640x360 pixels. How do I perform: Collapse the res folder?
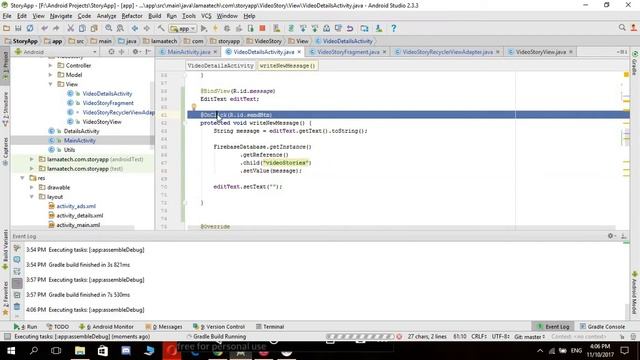(22, 178)
